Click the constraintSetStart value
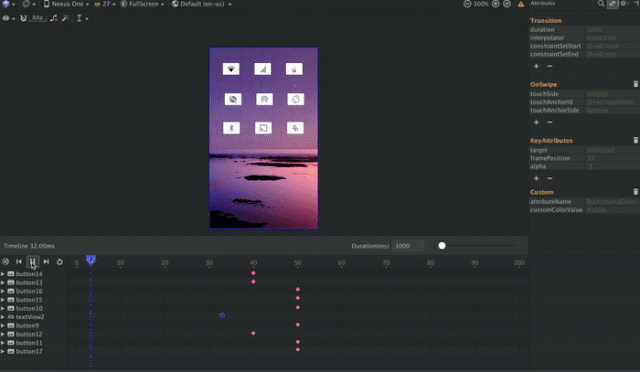 pyautogui.click(x=612, y=46)
